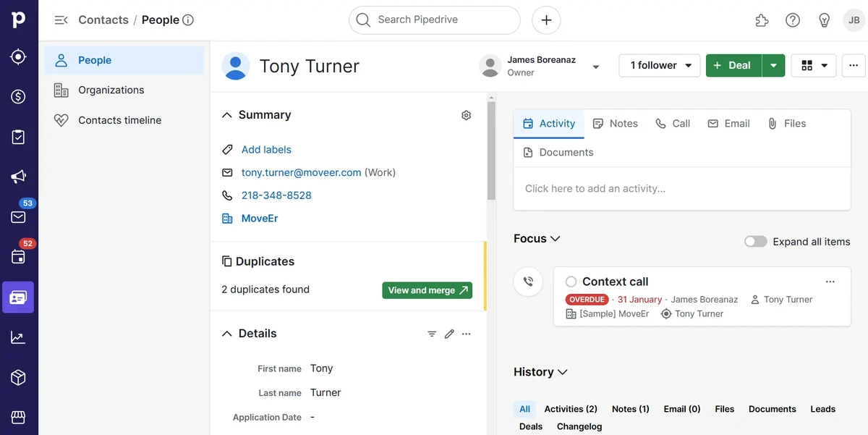Open Campaigns megaphone icon in sidebar

[x=19, y=177]
